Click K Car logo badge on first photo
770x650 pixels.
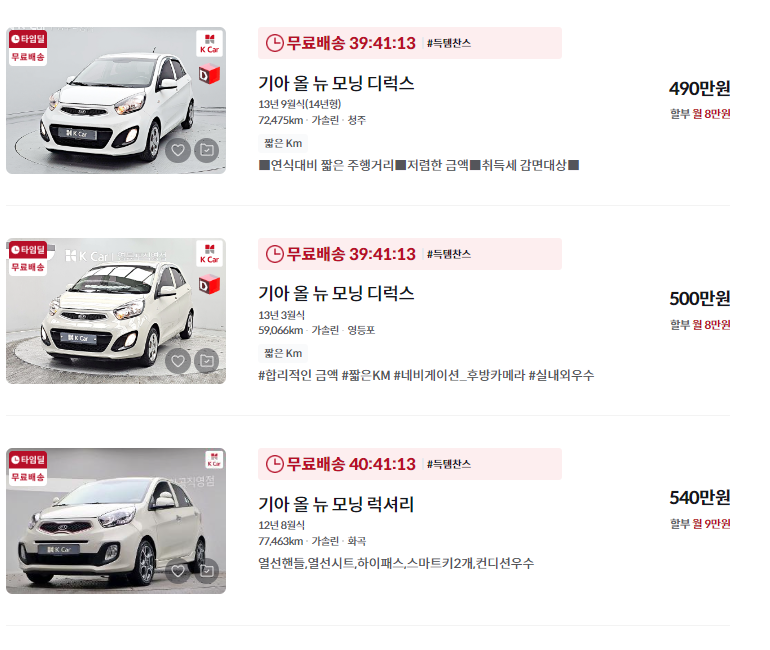click(x=210, y=44)
